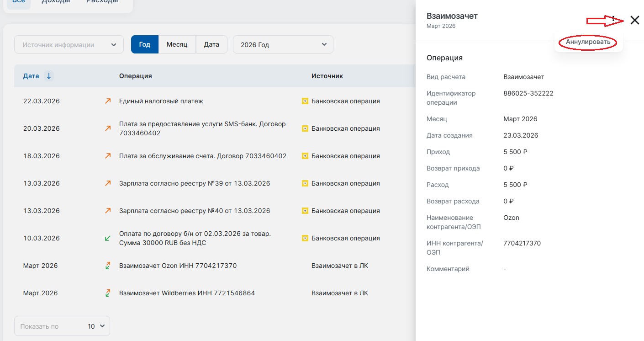
Task: Click offset arrows icon for Взаимозачет Ozon
Action: tap(108, 266)
